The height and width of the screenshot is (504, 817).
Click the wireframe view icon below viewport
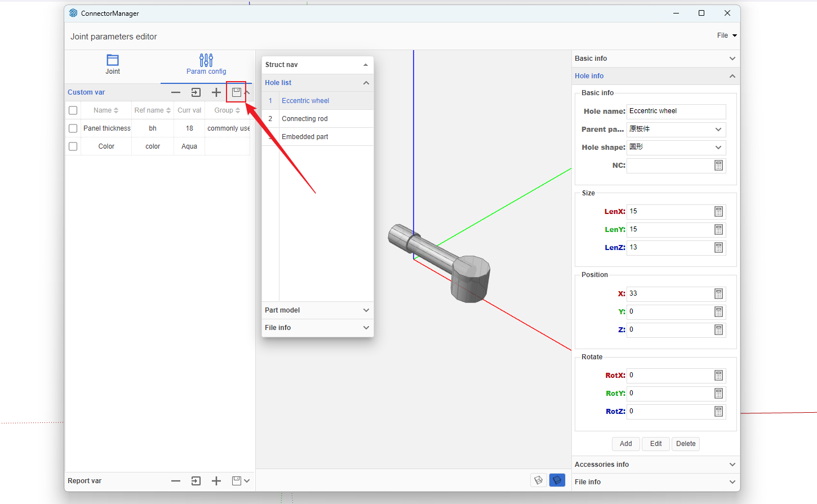click(x=539, y=480)
